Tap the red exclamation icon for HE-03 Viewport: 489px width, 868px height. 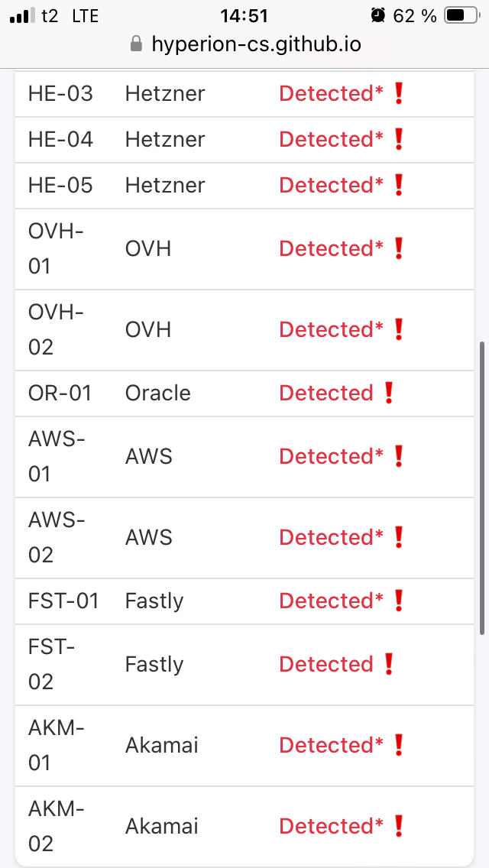point(397,93)
